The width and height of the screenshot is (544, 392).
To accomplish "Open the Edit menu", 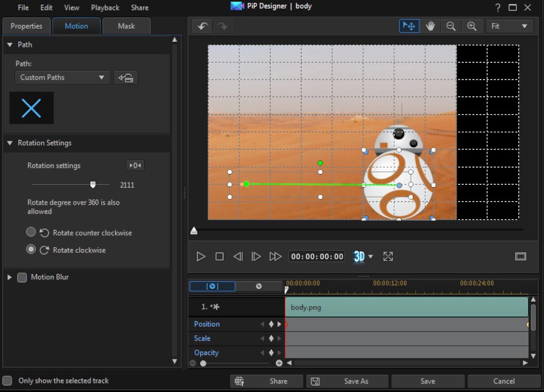I will 46,7.
